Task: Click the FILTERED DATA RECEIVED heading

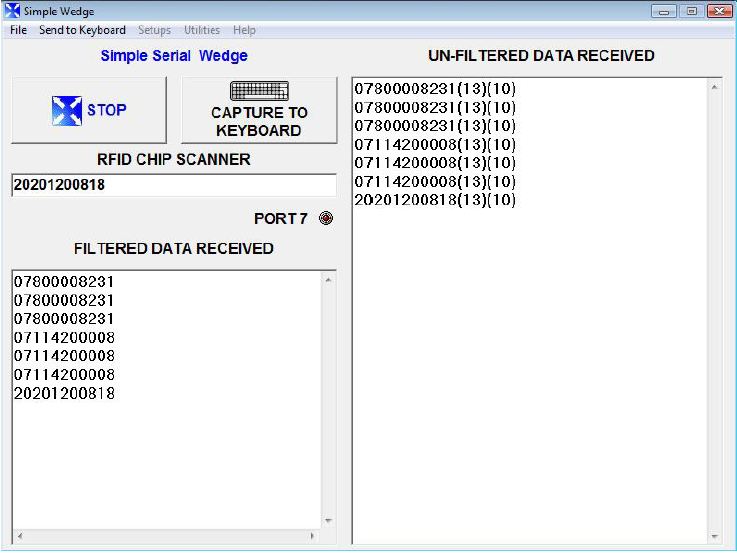Action: point(174,249)
